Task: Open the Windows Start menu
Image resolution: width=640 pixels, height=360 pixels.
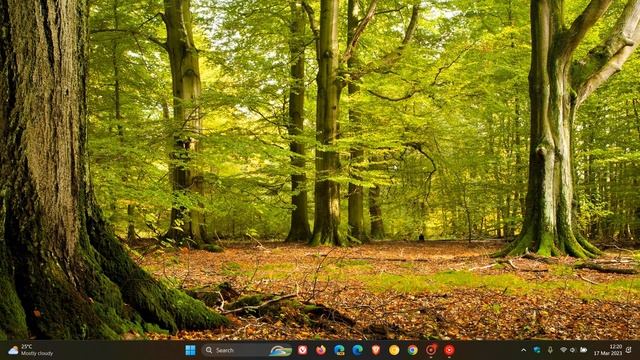Action: pos(190,350)
